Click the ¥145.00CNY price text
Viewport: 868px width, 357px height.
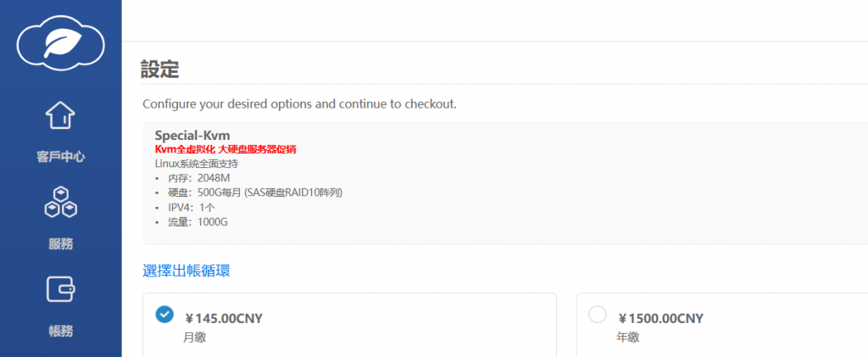[x=224, y=319]
